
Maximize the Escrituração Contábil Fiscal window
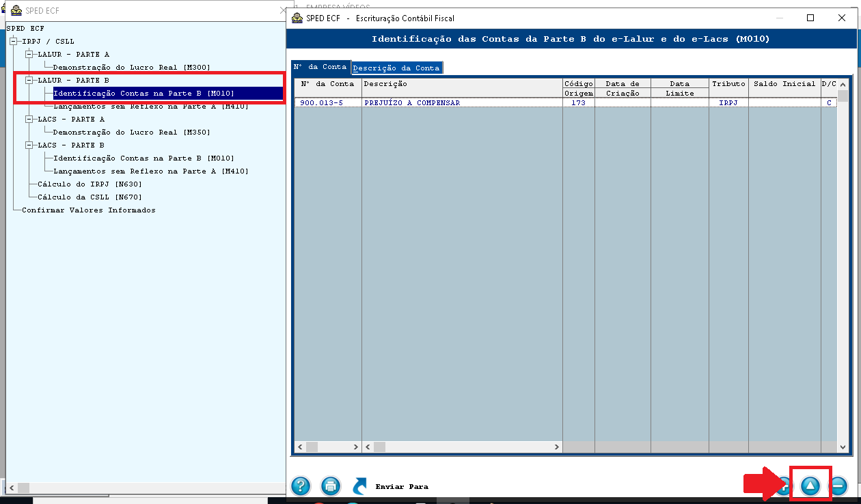coord(810,18)
